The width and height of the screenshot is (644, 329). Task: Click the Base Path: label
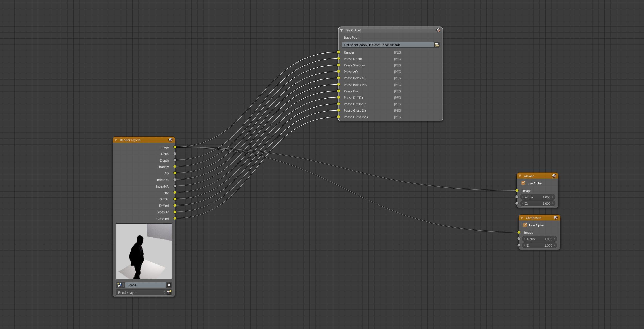click(x=351, y=38)
